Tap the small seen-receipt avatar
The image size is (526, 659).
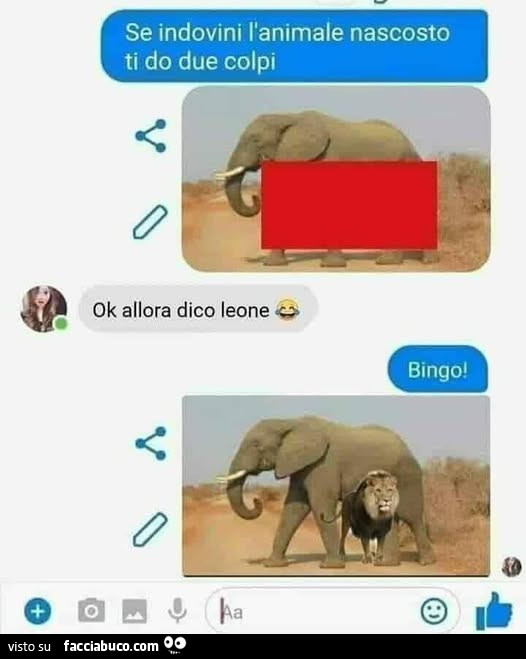click(x=511, y=567)
